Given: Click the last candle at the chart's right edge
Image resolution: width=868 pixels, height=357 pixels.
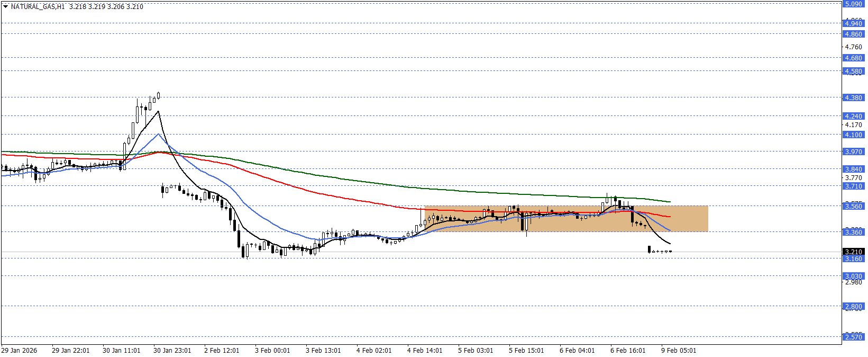Looking at the screenshot, I should (x=670, y=251).
